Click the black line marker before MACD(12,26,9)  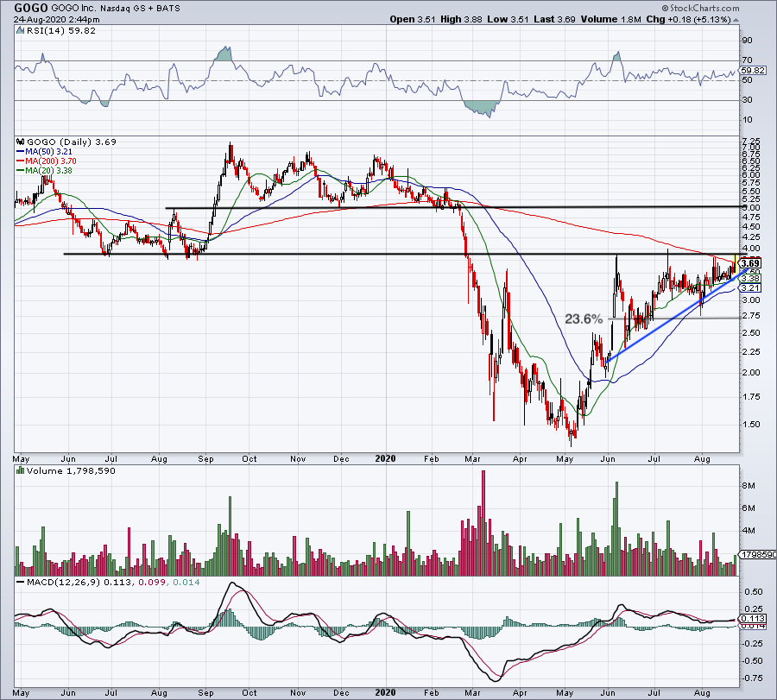[x=21, y=582]
